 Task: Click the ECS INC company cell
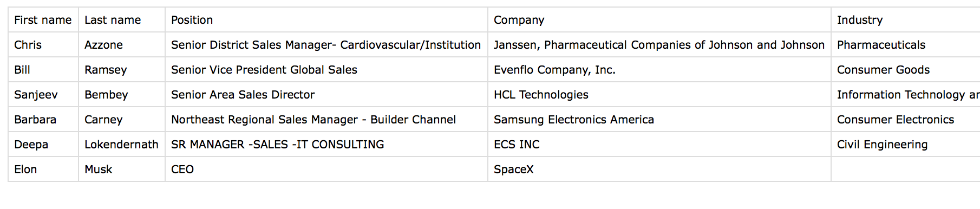pyautogui.click(x=659, y=145)
